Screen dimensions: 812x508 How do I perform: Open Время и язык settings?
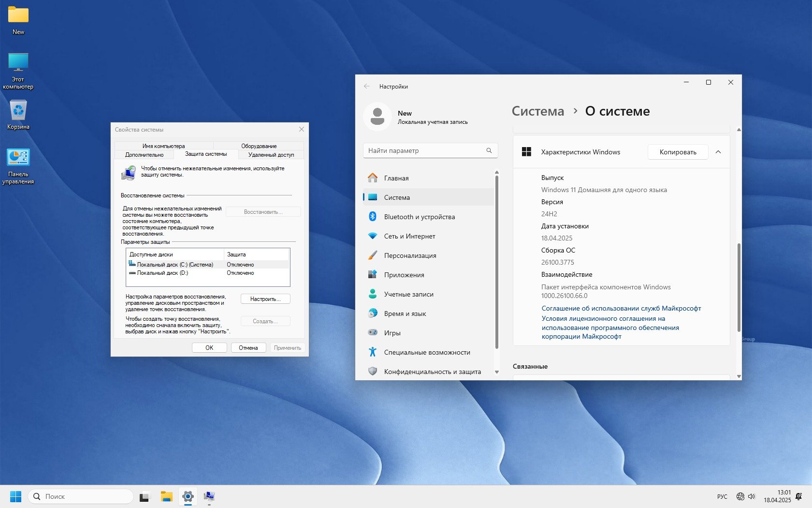(x=405, y=314)
